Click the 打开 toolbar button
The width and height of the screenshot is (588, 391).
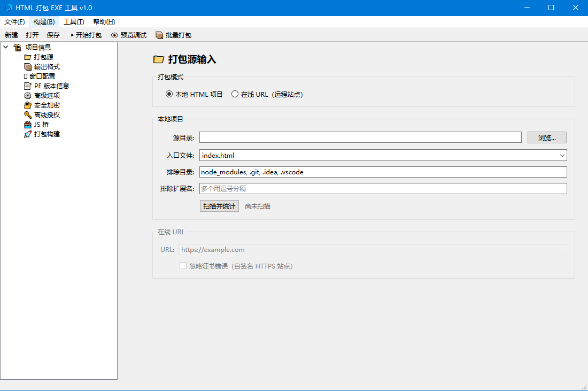[32, 35]
